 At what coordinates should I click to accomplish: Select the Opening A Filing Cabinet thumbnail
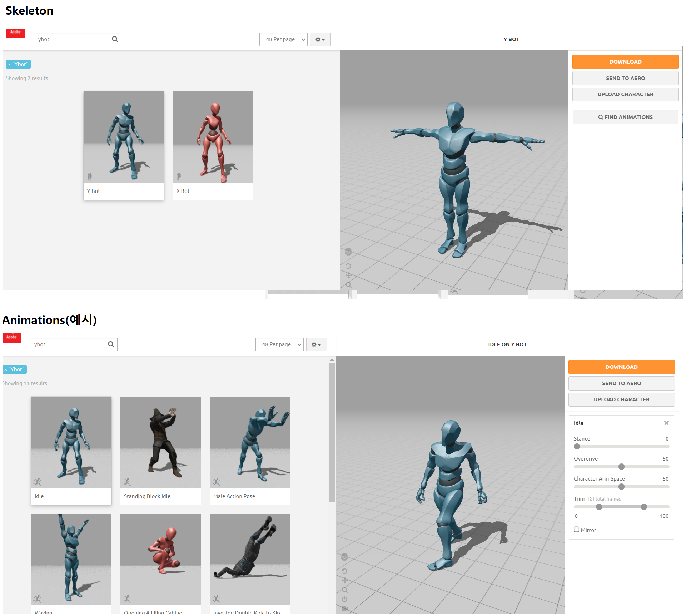pyautogui.click(x=160, y=559)
